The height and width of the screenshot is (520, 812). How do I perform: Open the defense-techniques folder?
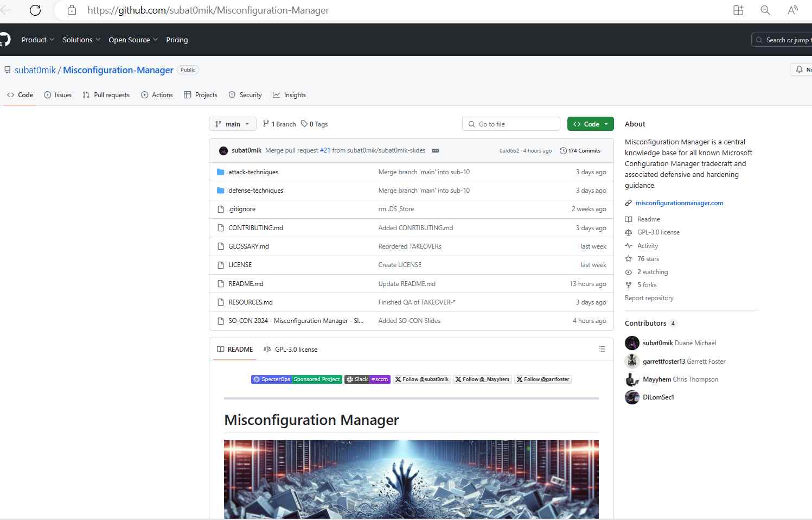255,191
